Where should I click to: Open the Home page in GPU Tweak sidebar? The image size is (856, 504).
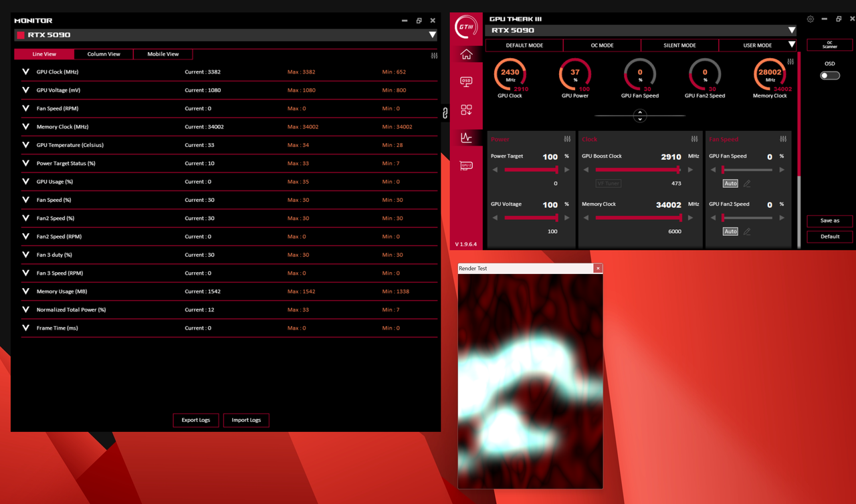pyautogui.click(x=466, y=55)
